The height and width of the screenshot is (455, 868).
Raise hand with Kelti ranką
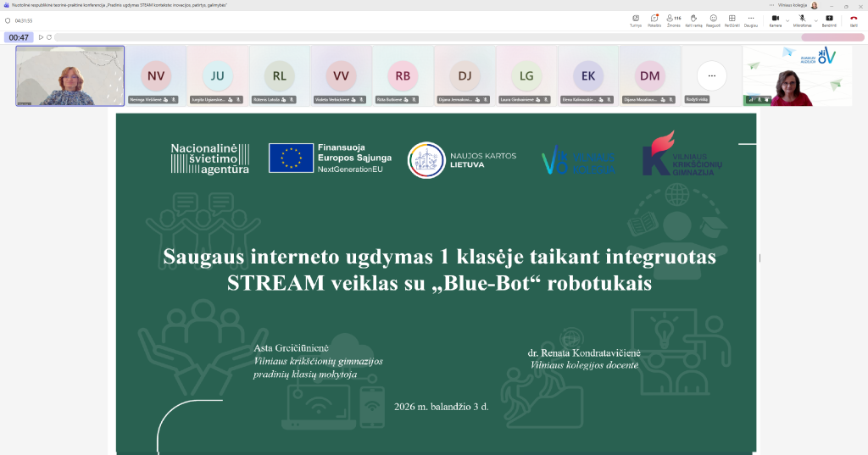693,19
